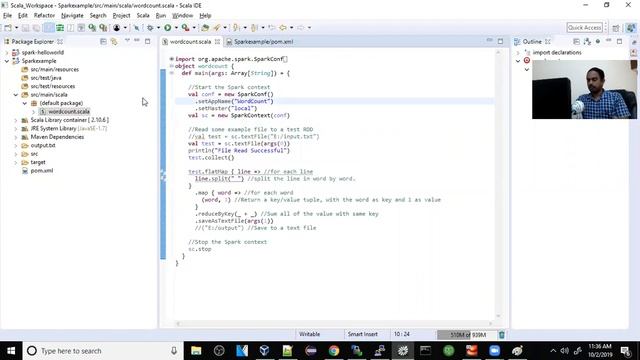This screenshot has width=640, height=360.
Task: Open the Run menu
Action: coord(161,16)
